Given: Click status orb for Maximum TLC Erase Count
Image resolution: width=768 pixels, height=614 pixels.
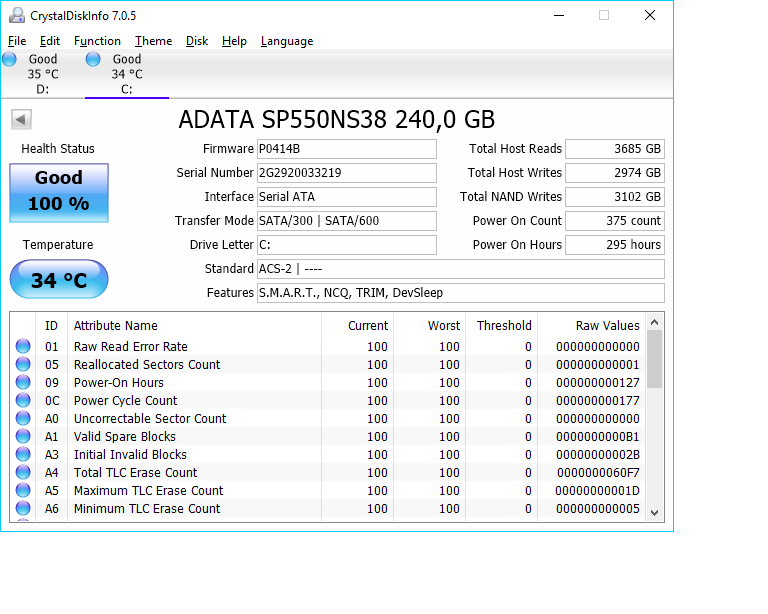Looking at the screenshot, I should coord(23,490).
